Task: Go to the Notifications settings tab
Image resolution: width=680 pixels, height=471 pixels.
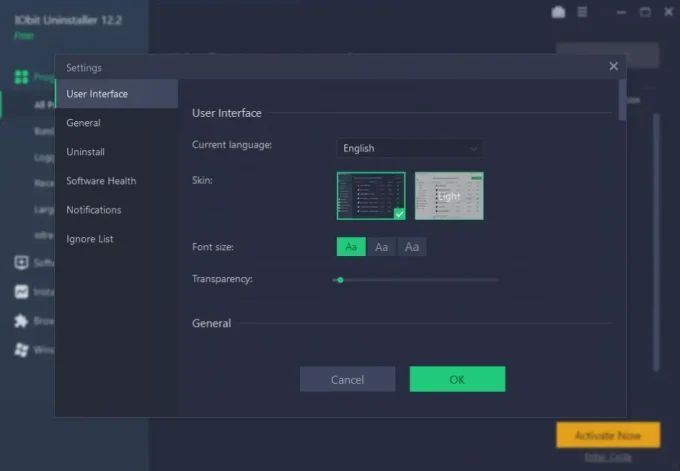Action: coord(94,210)
